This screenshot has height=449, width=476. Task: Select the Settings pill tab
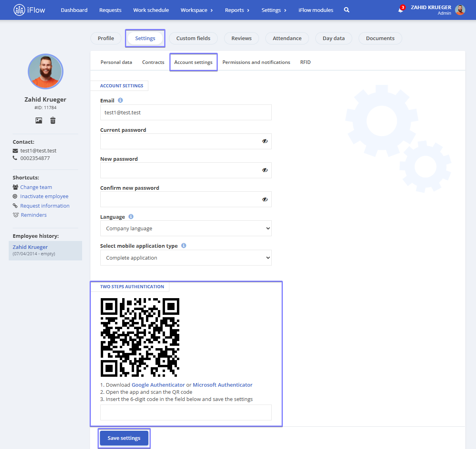145,38
